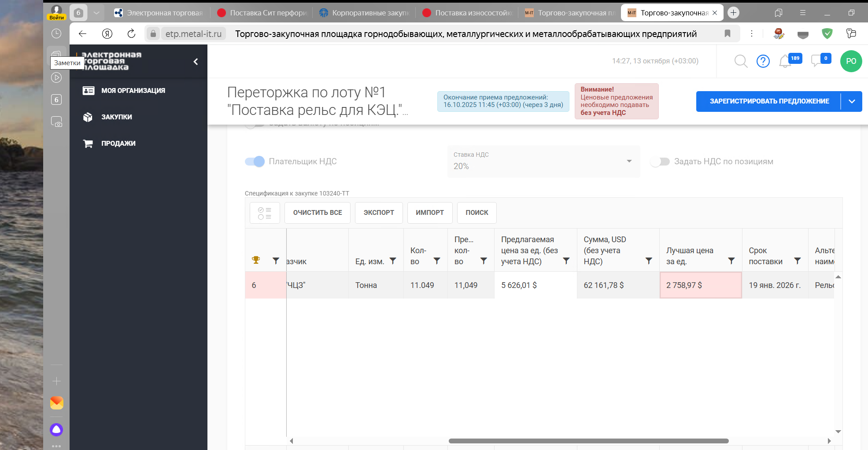The height and width of the screenshot is (450, 868).
Task: Launch Alice assistant purple icon
Action: click(x=56, y=430)
